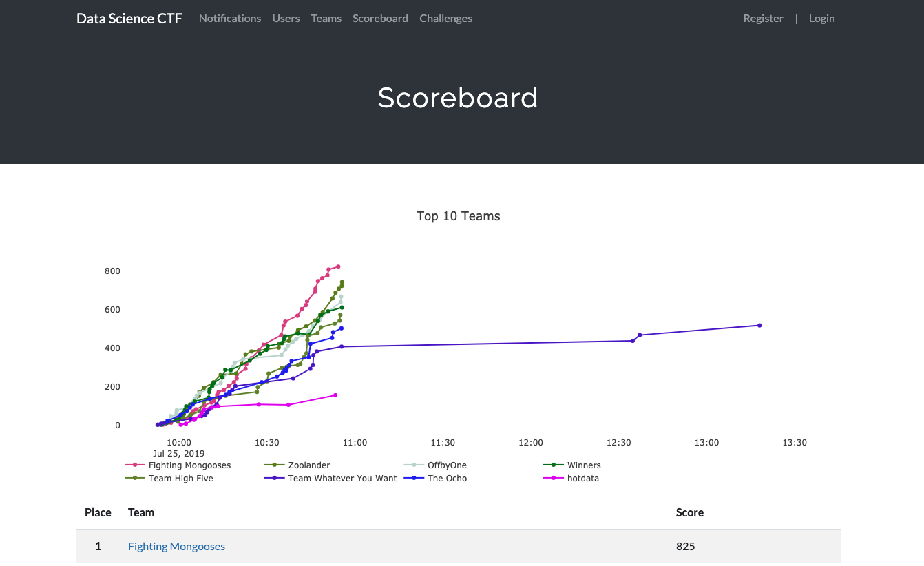Click the 13:30 x-axis label
The width and height of the screenshot is (924, 566).
point(795,443)
